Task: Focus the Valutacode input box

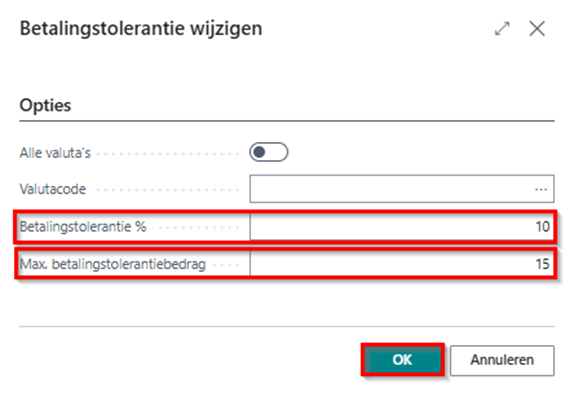Action: coord(402,189)
